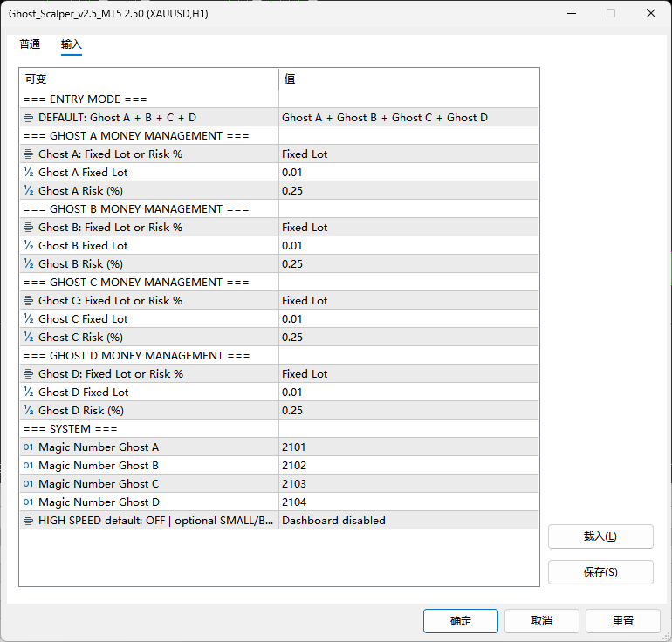Screen dimensions: 672x642
Task: Click the 01 icon beside Magic Number Ghost D
Action: click(x=28, y=502)
